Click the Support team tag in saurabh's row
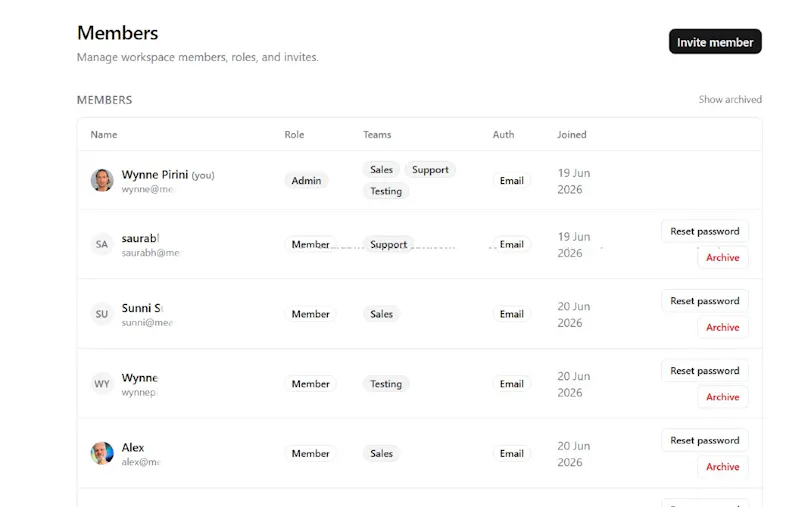 click(x=388, y=244)
